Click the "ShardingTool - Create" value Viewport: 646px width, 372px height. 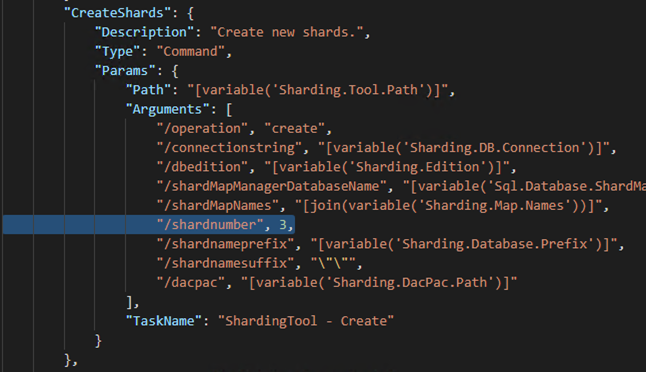306,321
